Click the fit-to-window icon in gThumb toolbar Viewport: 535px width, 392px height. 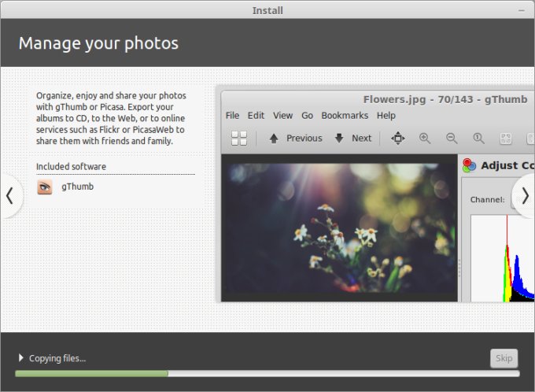(x=398, y=139)
